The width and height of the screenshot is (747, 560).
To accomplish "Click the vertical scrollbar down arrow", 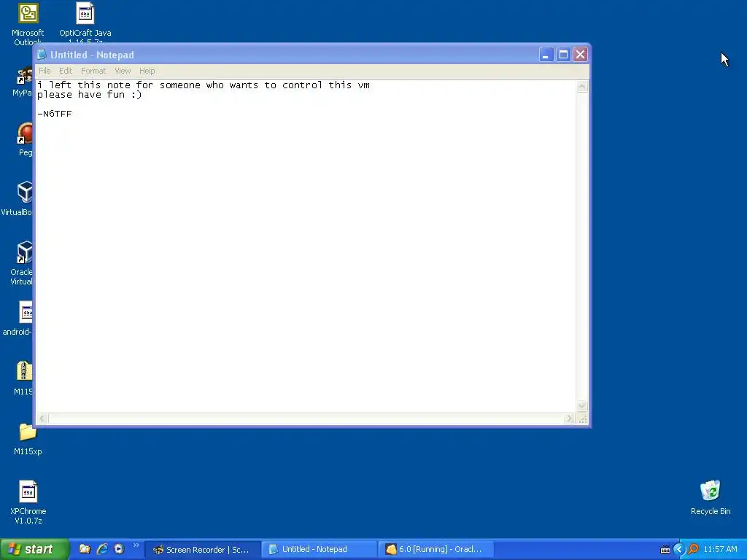I will click(582, 405).
